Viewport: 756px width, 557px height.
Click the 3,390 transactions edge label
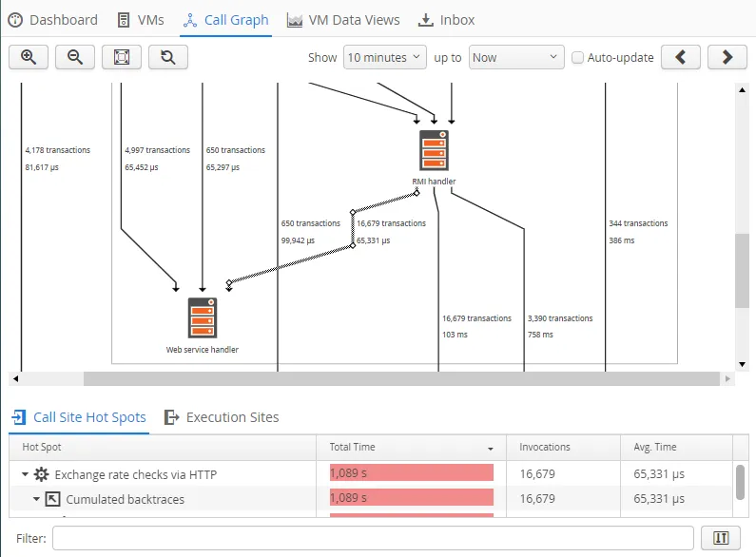(x=560, y=318)
